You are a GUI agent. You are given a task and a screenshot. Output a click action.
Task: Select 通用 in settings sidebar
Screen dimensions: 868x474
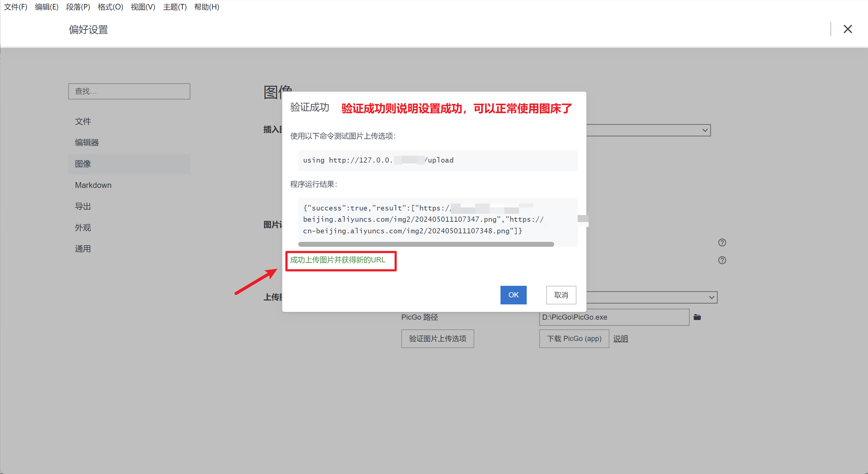[x=129, y=249]
